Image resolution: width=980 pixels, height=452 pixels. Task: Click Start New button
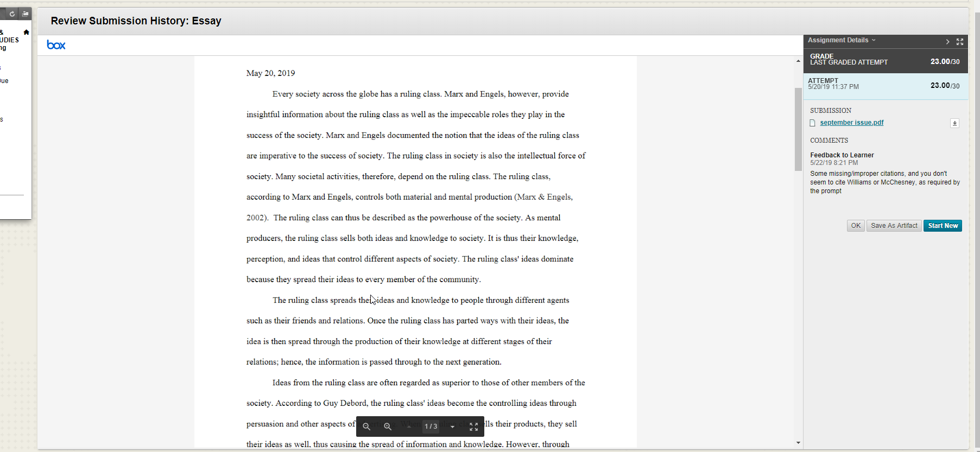click(x=943, y=226)
